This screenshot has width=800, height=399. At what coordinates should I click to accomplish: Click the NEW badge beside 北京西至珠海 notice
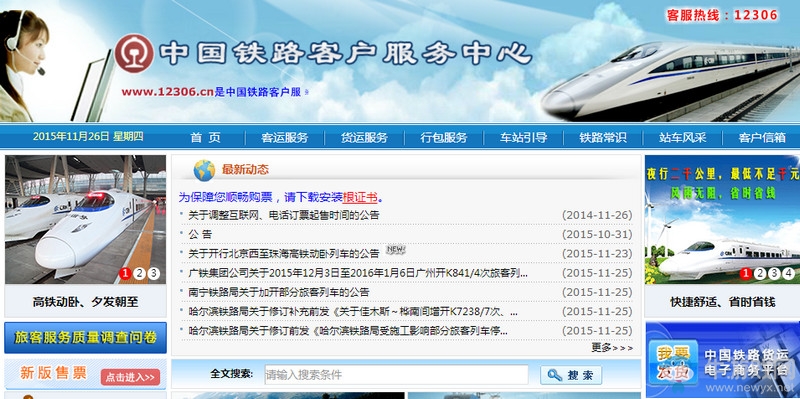(x=395, y=250)
